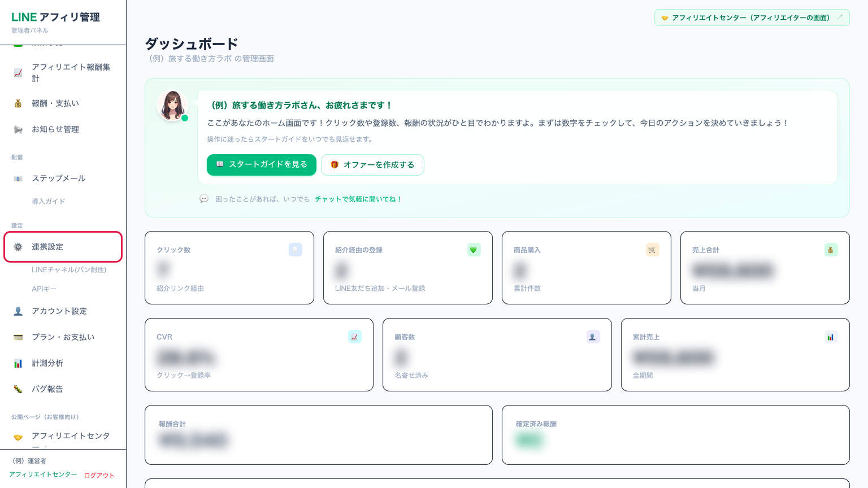Click the person icon beside アカウント設定
The height and width of the screenshot is (488, 868).
(18, 311)
